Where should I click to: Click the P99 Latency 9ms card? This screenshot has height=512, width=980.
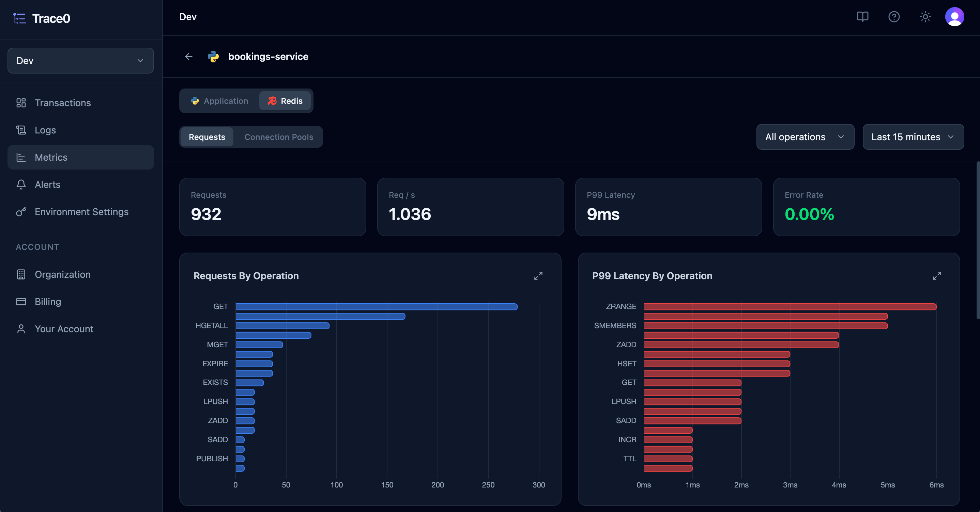point(669,207)
